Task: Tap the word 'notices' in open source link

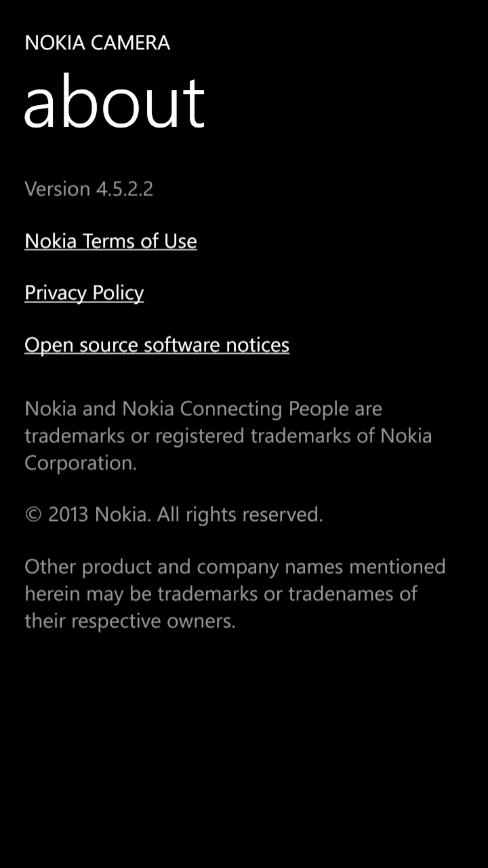Action: coord(258,345)
